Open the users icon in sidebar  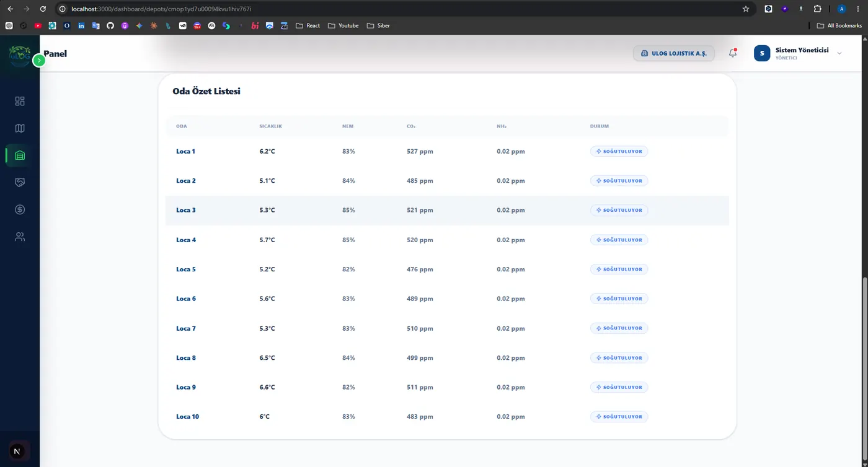pyautogui.click(x=20, y=237)
